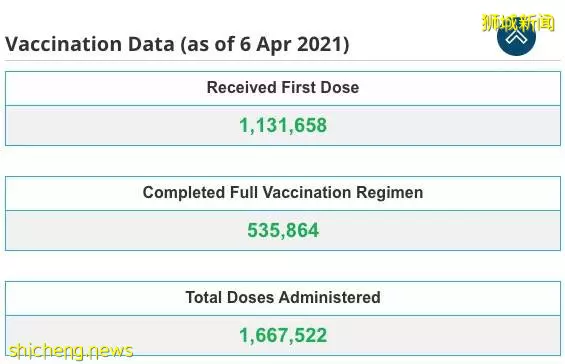Click the word Administered in third header
This screenshot has height=364, width=565.
click(x=329, y=298)
